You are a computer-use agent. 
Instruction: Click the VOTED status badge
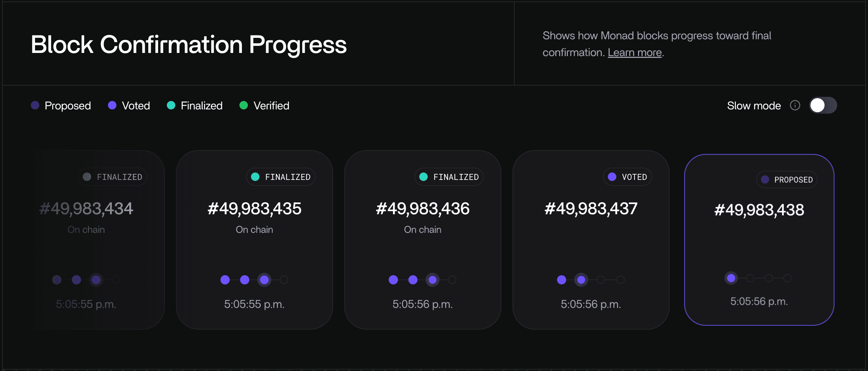coord(628,177)
